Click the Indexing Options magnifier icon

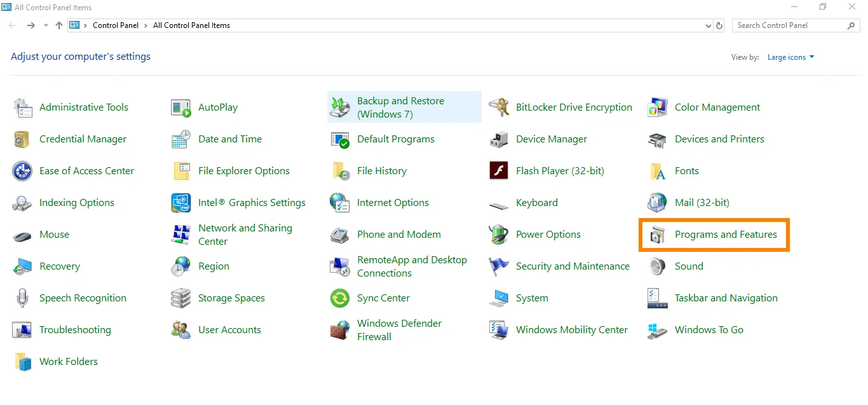coord(22,203)
